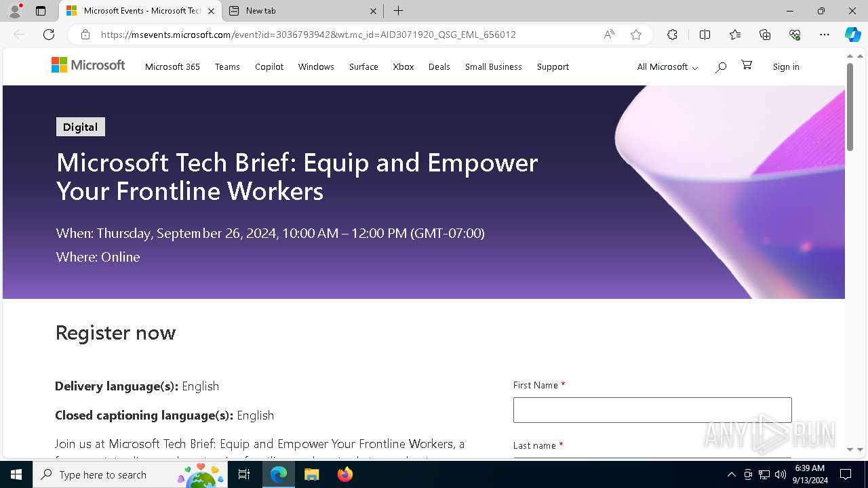
Task: Open Windows nav item
Action: [316, 66]
